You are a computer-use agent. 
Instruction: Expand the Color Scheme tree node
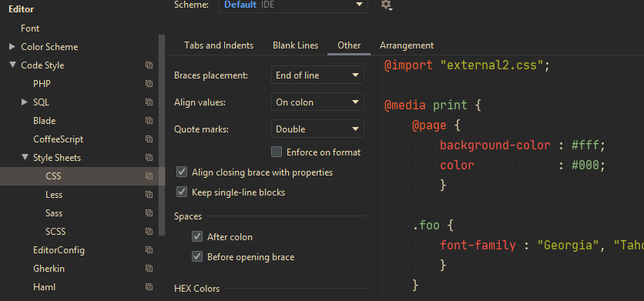[12, 47]
